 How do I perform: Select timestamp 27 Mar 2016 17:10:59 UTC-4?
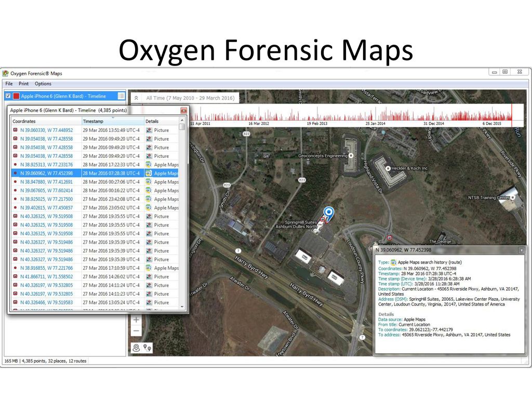(111, 268)
